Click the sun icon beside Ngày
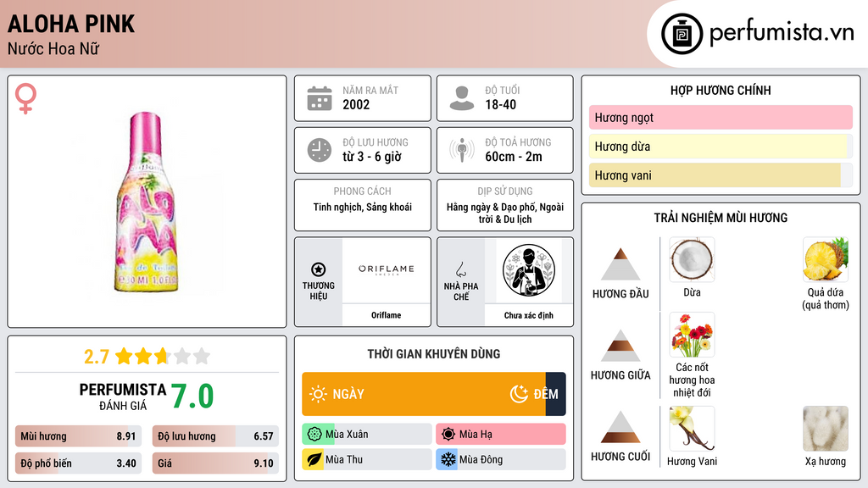 (318, 394)
